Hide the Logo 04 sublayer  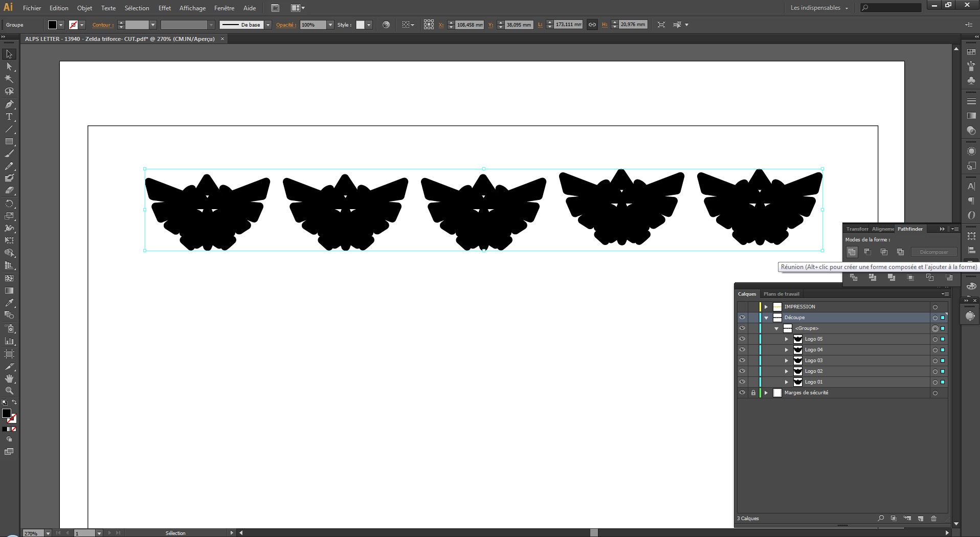click(x=742, y=350)
